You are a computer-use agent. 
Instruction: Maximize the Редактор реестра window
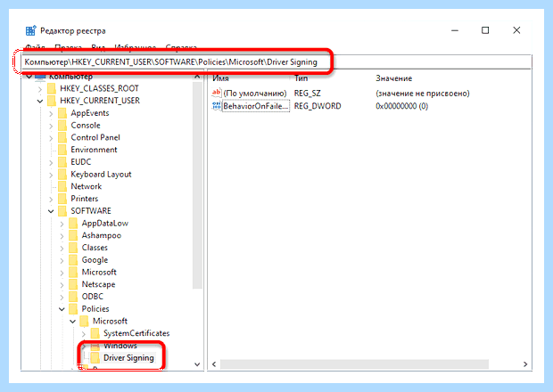coord(485,30)
